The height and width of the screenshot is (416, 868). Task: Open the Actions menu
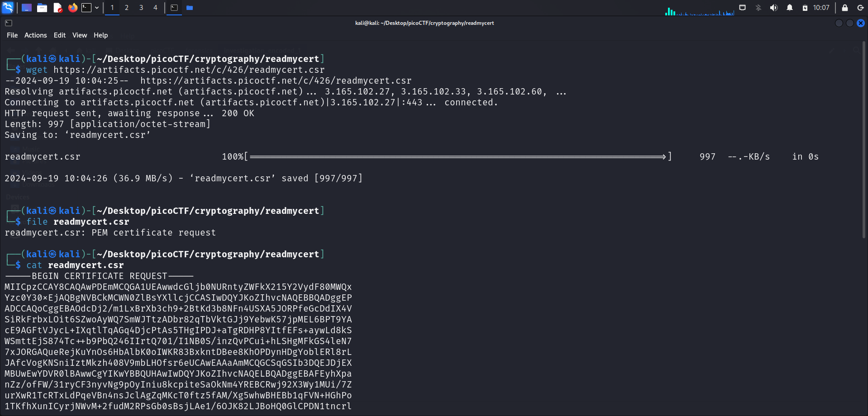pyautogui.click(x=35, y=35)
